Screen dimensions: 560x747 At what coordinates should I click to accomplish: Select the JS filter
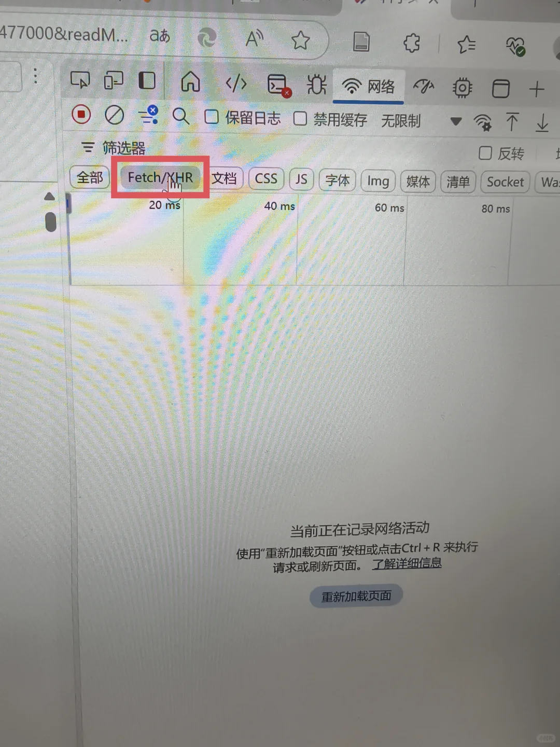tap(301, 179)
